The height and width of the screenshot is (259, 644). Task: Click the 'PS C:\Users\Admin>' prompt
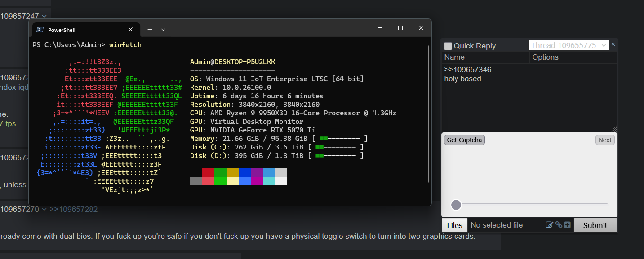(69, 45)
